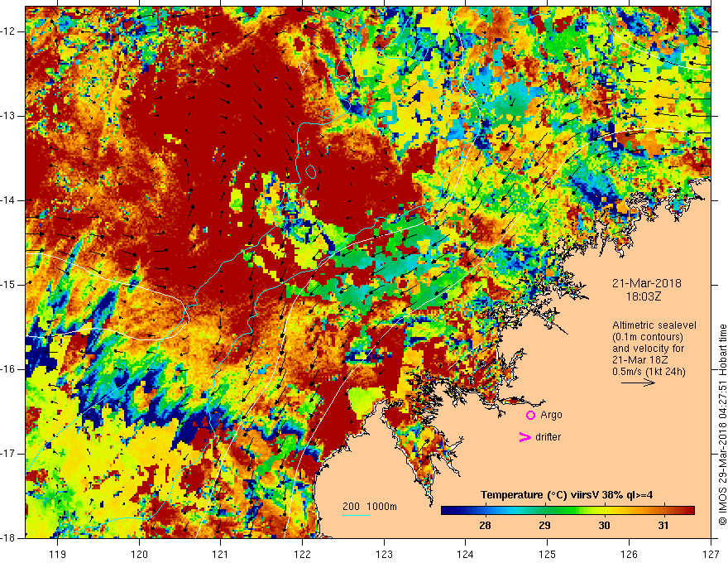The height and width of the screenshot is (563, 728).
Task: Click the time text '18:03Z'
Action: [644, 296]
